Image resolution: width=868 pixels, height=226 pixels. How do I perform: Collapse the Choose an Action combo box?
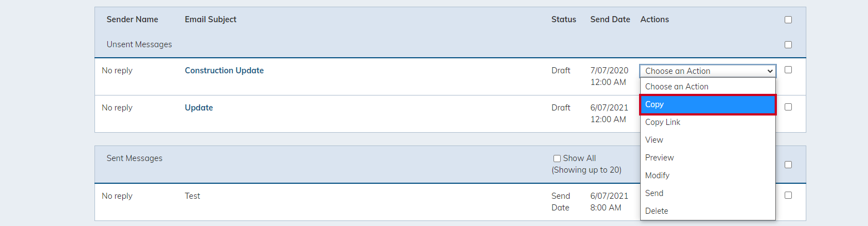[708, 71]
